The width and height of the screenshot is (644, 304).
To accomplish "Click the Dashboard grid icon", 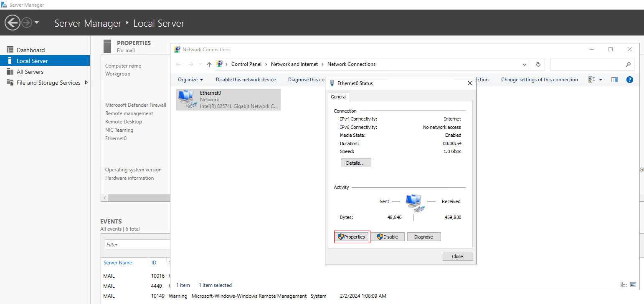I will tap(10, 50).
